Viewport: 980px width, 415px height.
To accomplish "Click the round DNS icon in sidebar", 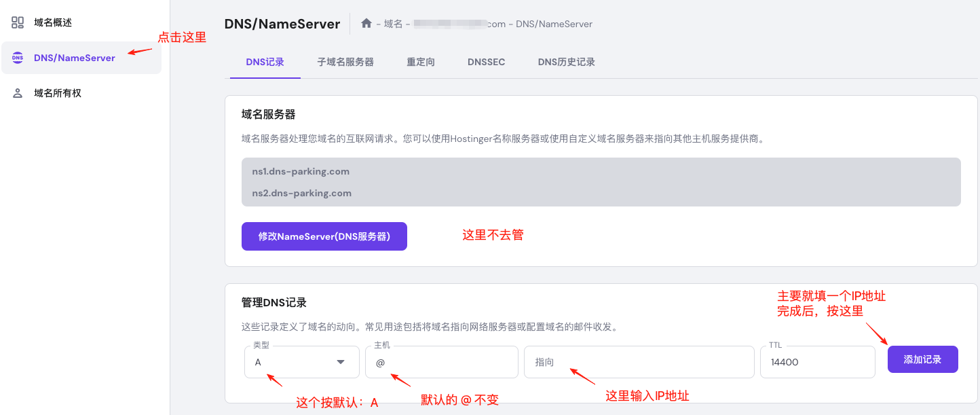I will click(18, 58).
